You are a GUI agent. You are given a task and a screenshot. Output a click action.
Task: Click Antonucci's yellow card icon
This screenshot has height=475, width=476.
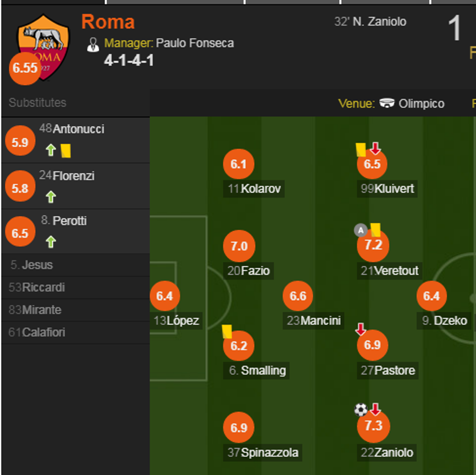click(66, 151)
